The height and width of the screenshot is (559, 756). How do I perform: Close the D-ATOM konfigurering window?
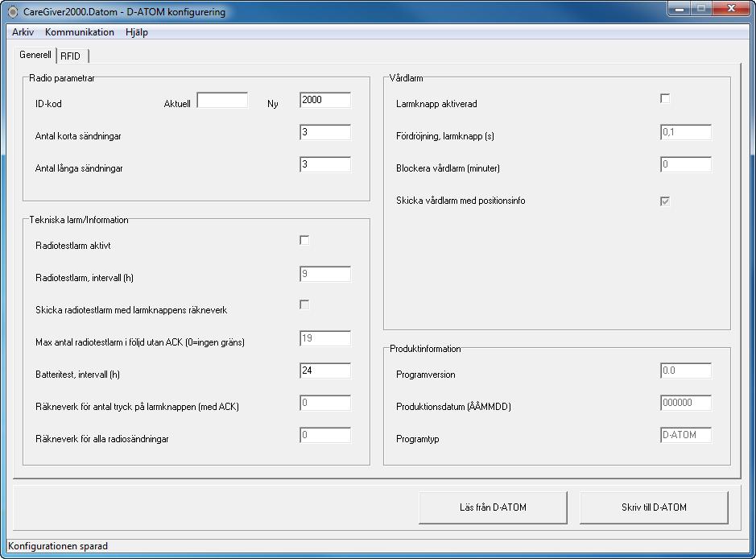(x=731, y=9)
